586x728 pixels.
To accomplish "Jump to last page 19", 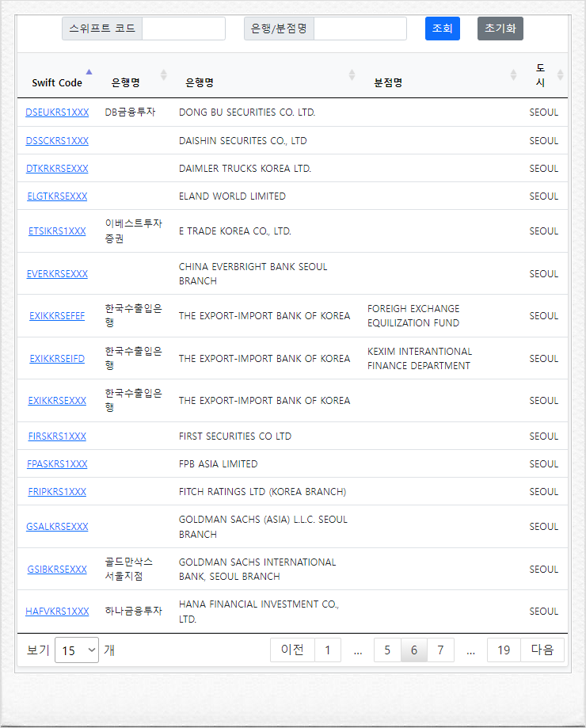I will 504,650.
